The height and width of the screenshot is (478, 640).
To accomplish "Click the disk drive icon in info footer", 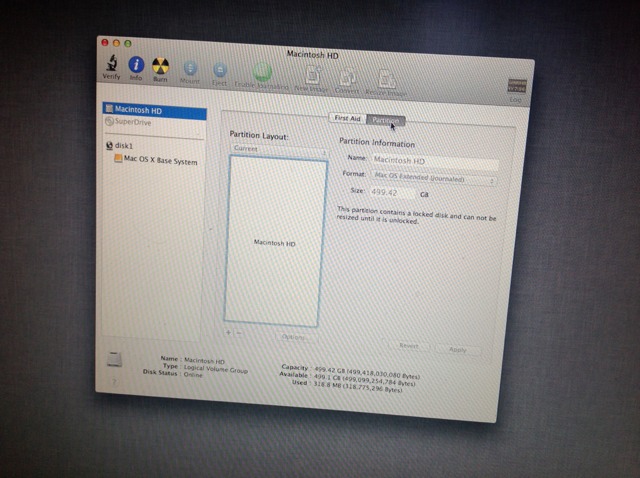I will (x=114, y=359).
